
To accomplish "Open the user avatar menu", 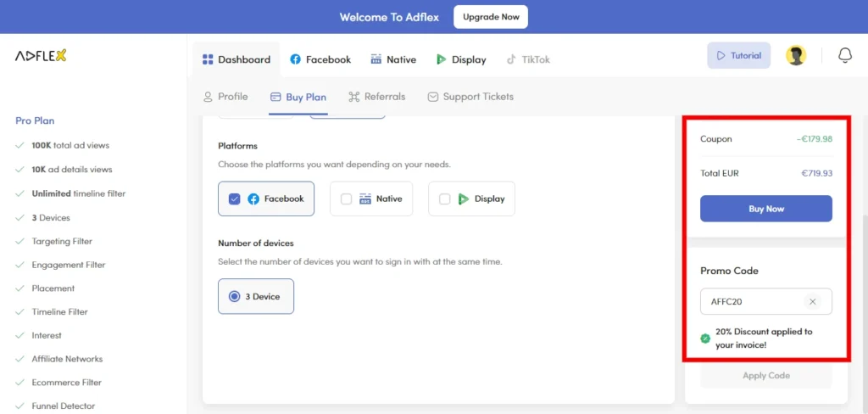I will (x=796, y=55).
